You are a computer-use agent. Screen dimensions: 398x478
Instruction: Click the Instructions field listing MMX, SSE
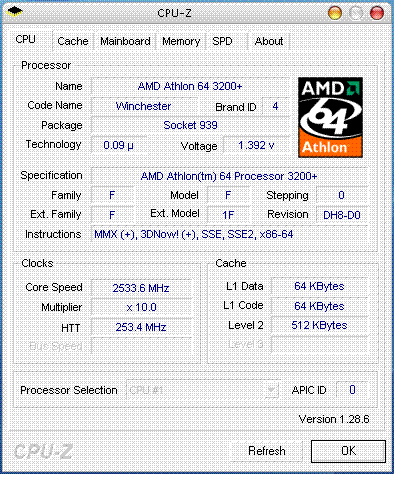[229, 234]
